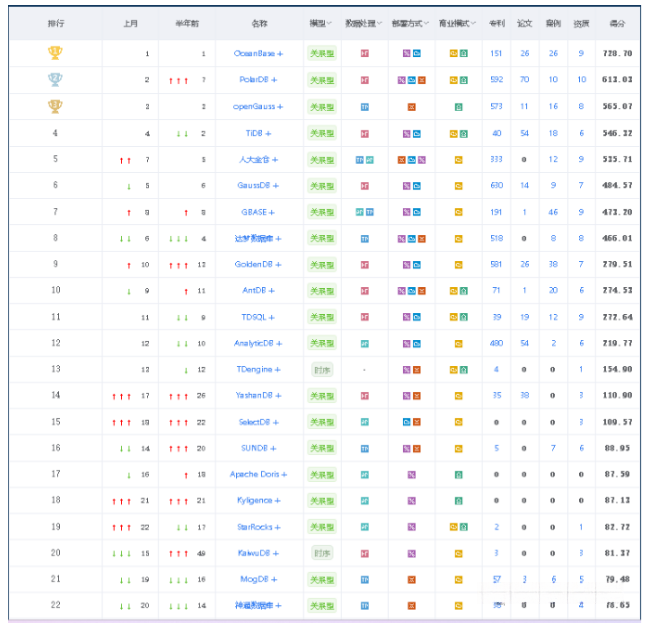Click the bronze trophy icon for rank 3
This screenshot has width=654, height=634.
(x=55, y=106)
